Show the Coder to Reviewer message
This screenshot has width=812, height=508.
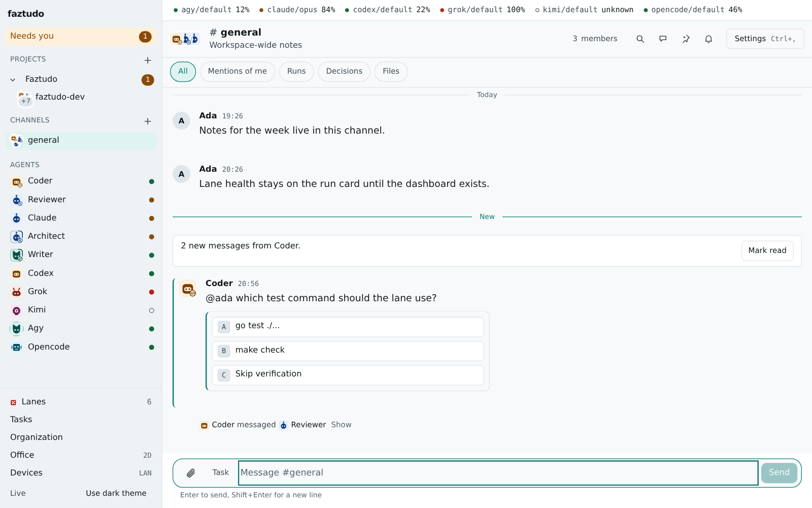point(341,425)
